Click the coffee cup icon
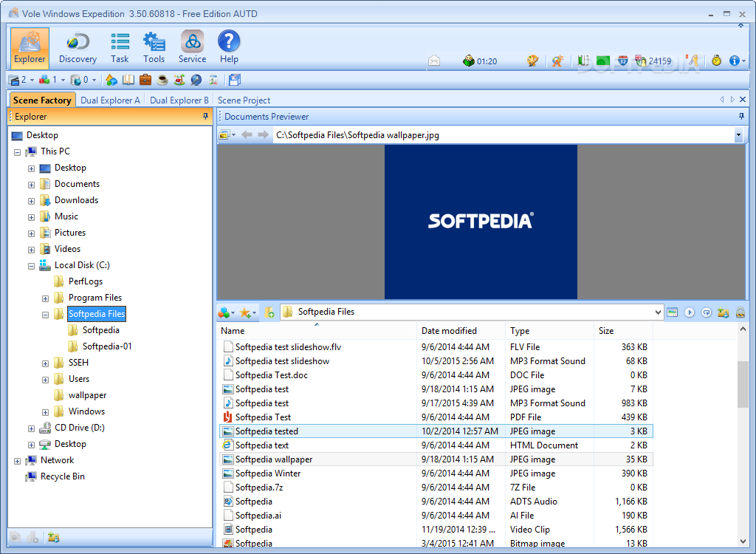 (x=162, y=80)
